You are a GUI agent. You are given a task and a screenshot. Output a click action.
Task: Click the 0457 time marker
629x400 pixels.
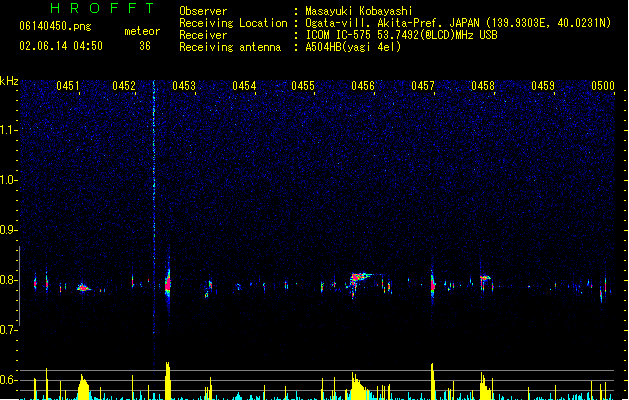click(423, 86)
